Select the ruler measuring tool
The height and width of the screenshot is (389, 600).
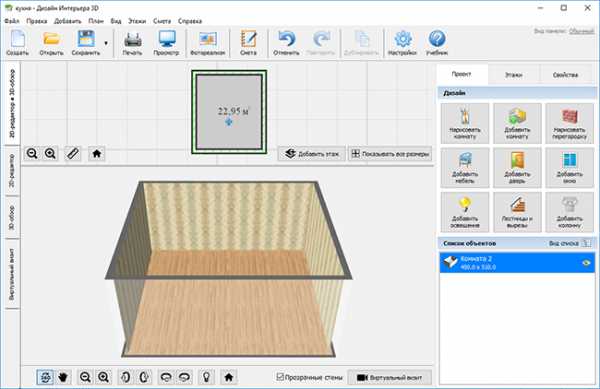tap(73, 154)
